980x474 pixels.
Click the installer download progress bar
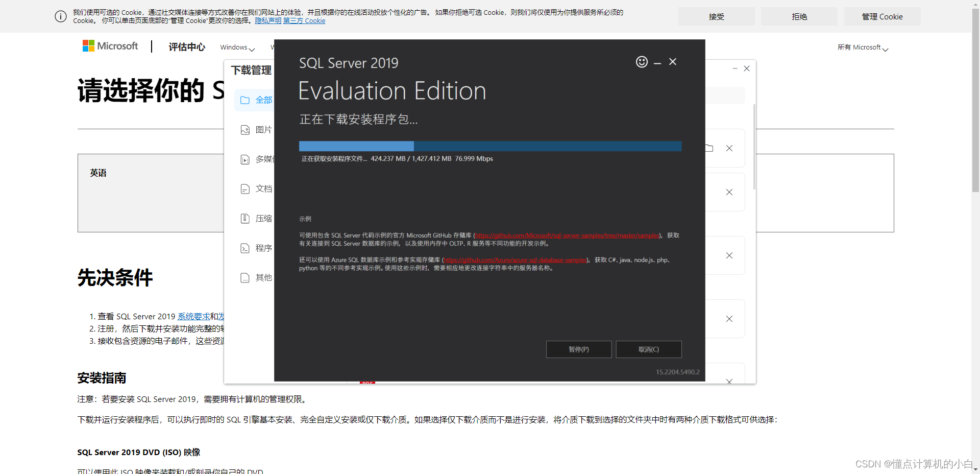[490, 146]
